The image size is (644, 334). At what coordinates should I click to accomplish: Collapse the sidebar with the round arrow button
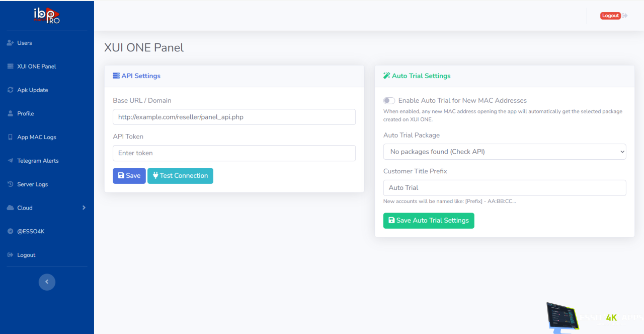point(47,282)
